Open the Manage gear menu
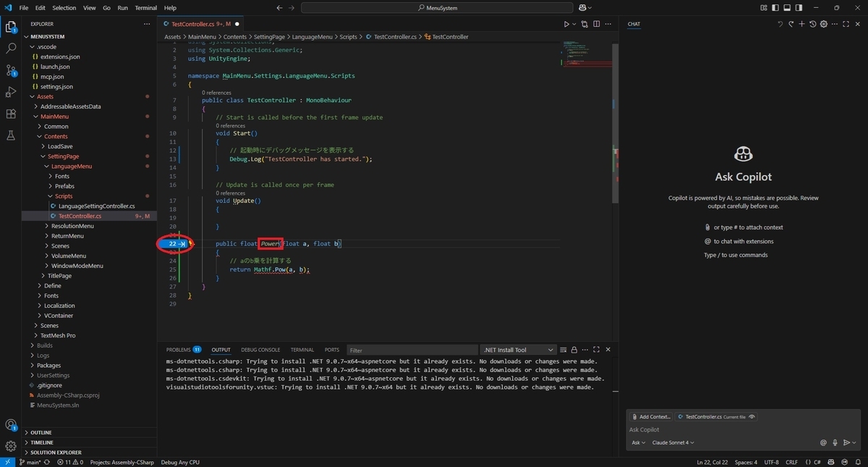The width and height of the screenshot is (868, 467). click(11, 446)
